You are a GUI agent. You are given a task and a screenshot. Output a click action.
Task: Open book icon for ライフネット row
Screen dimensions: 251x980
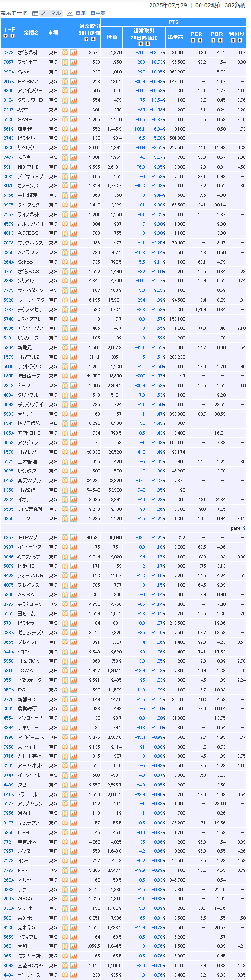(65, 214)
